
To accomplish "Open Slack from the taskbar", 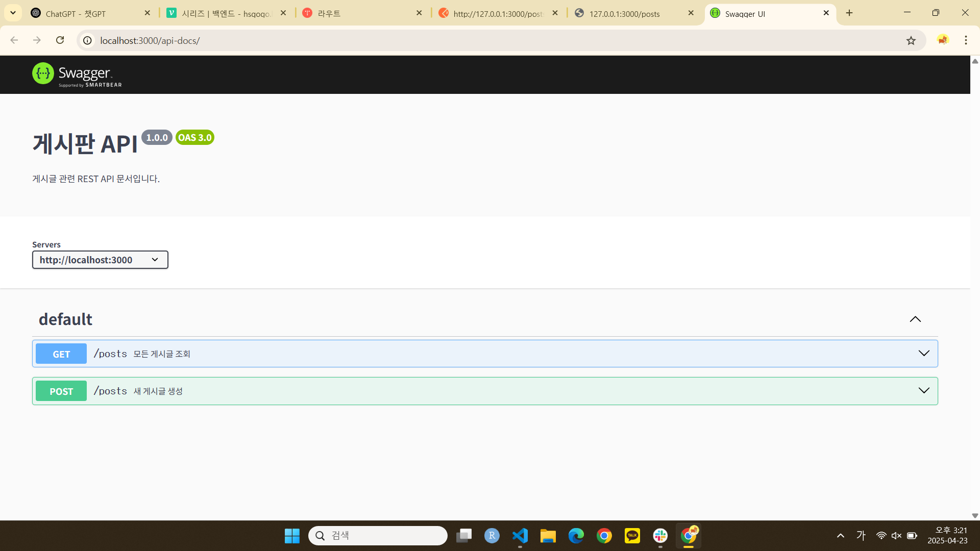I will click(660, 536).
